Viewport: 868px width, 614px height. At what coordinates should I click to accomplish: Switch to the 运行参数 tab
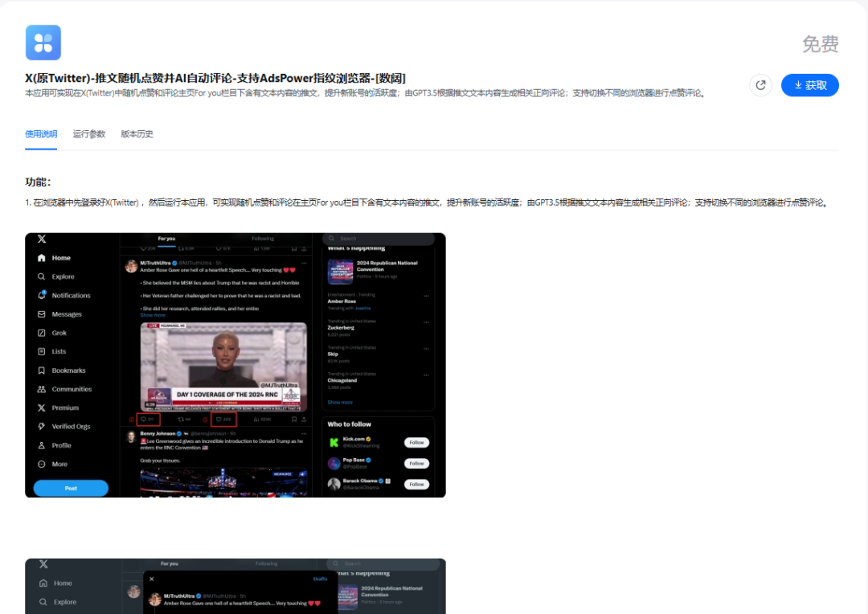click(x=88, y=134)
